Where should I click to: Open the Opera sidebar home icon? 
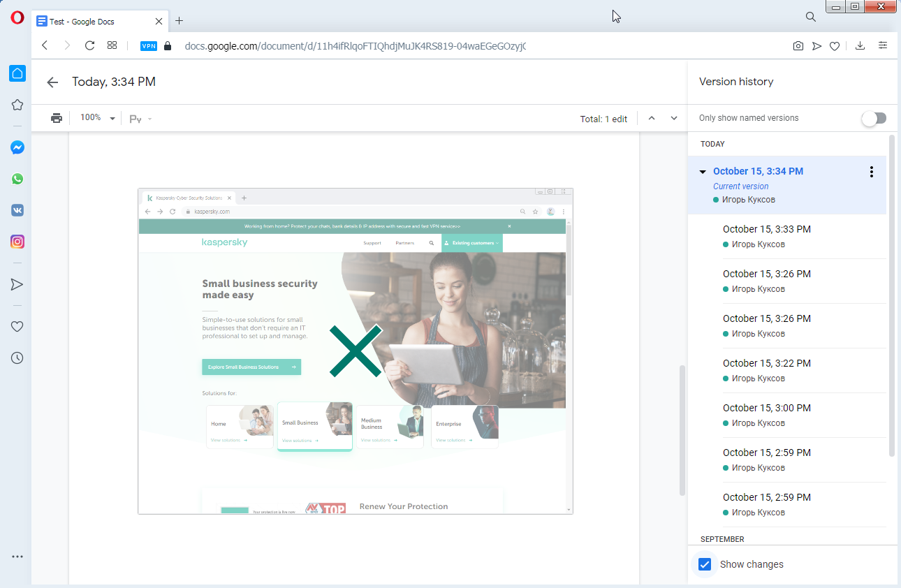17,73
